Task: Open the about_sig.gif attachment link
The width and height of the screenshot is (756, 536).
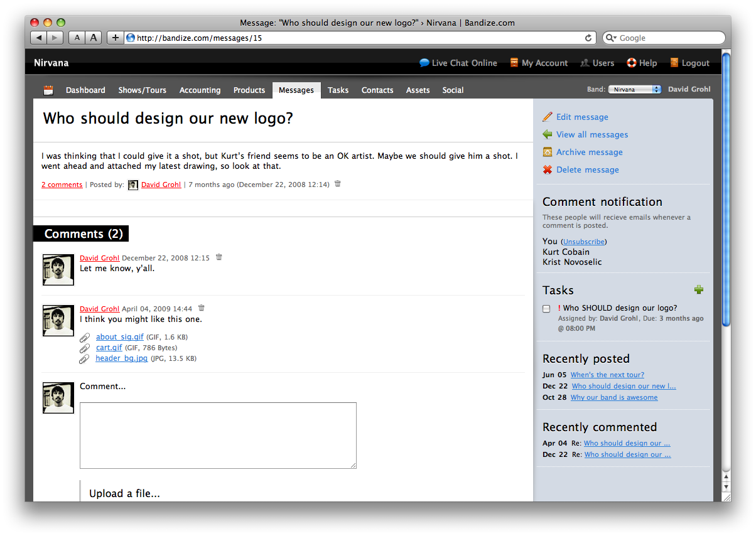Action: tap(120, 337)
